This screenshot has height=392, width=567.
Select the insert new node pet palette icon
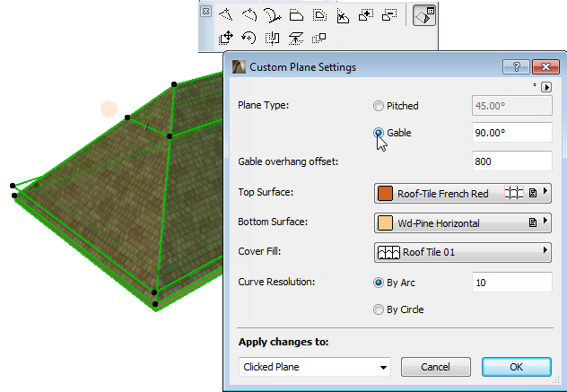click(x=226, y=15)
